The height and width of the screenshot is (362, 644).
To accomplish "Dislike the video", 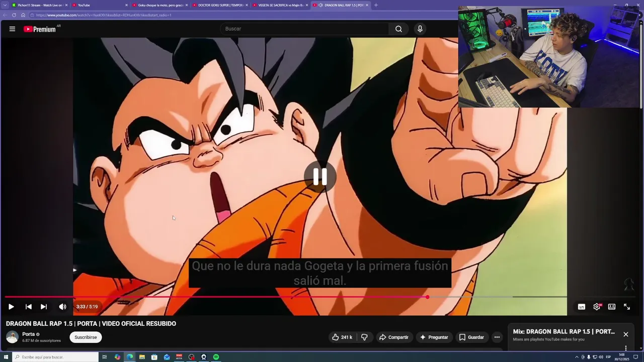I will coord(364,337).
